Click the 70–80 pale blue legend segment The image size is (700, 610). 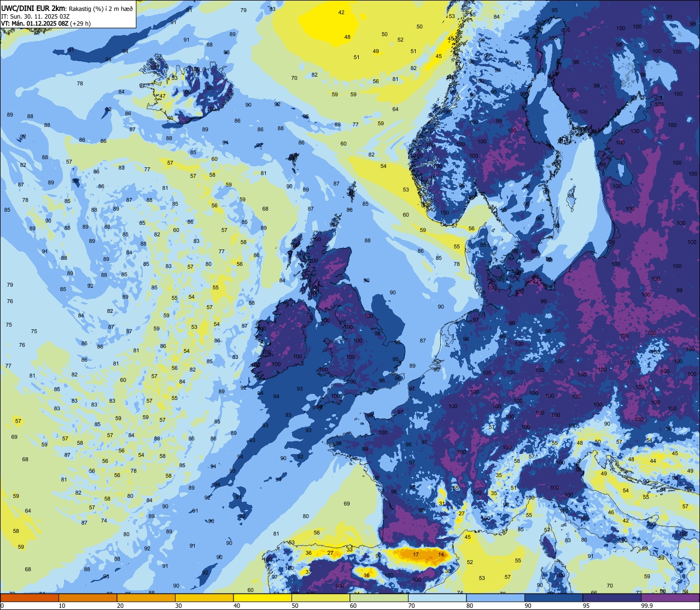(437, 597)
